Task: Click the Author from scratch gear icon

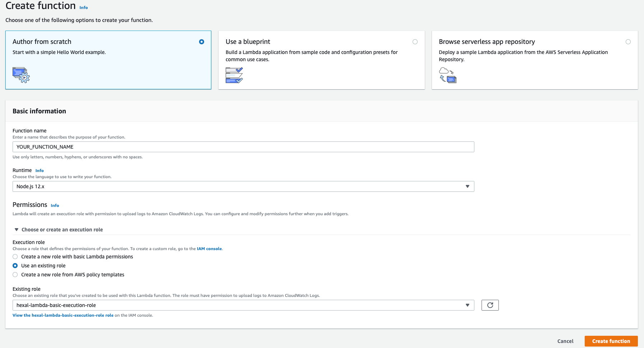Action: click(x=21, y=75)
